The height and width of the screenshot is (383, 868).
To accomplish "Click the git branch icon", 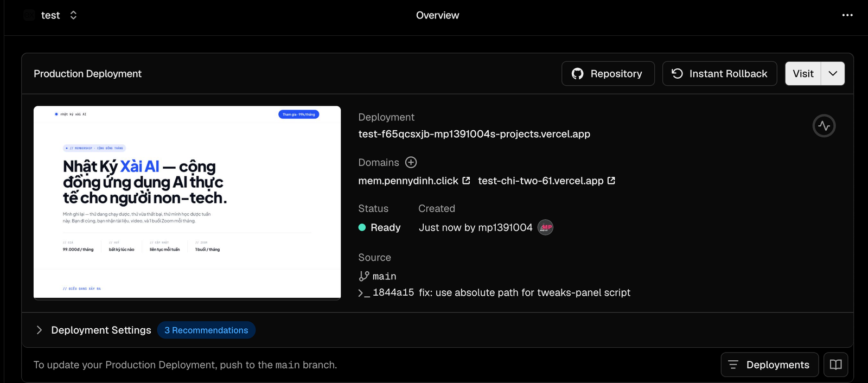I will coord(364,276).
